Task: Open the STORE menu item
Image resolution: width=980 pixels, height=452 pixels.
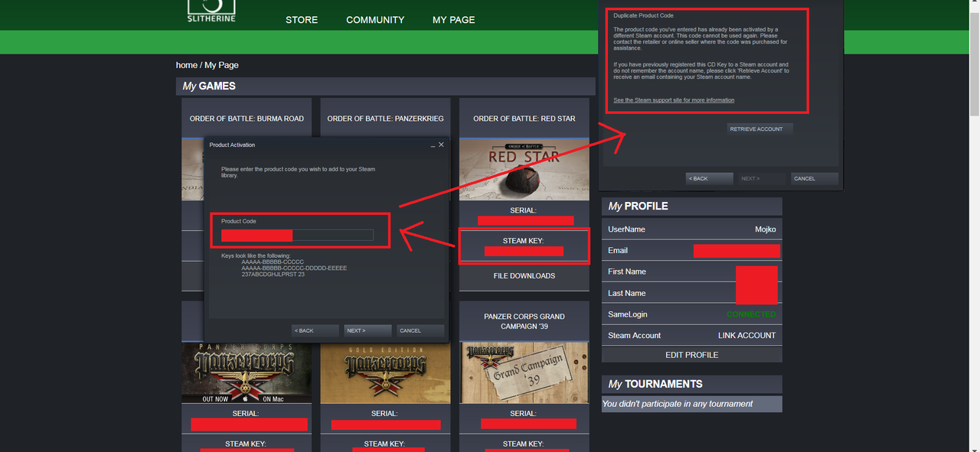Action: pyautogui.click(x=302, y=20)
